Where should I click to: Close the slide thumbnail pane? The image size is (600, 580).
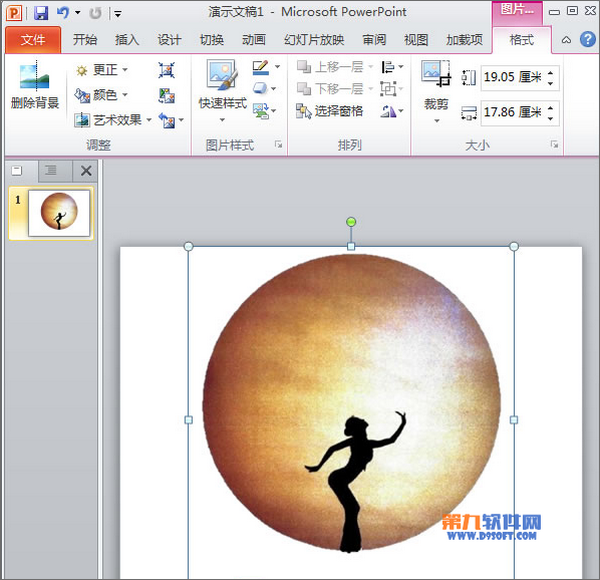[86, 171]
